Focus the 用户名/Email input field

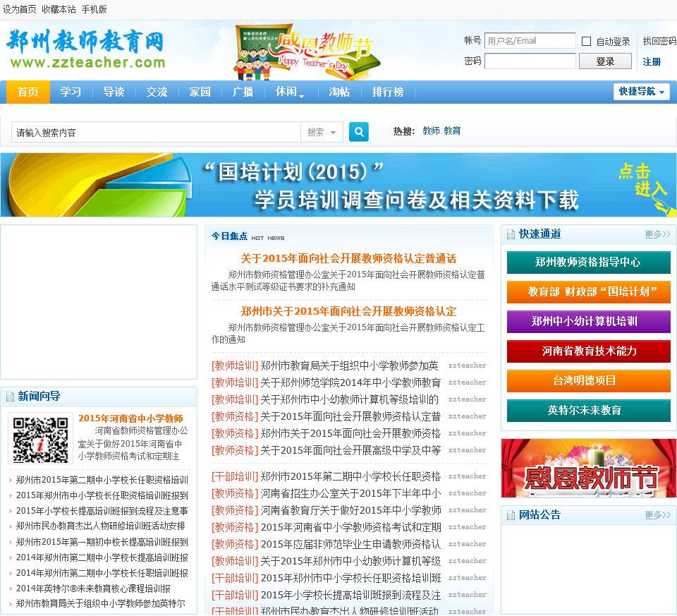tap(530, 41)
